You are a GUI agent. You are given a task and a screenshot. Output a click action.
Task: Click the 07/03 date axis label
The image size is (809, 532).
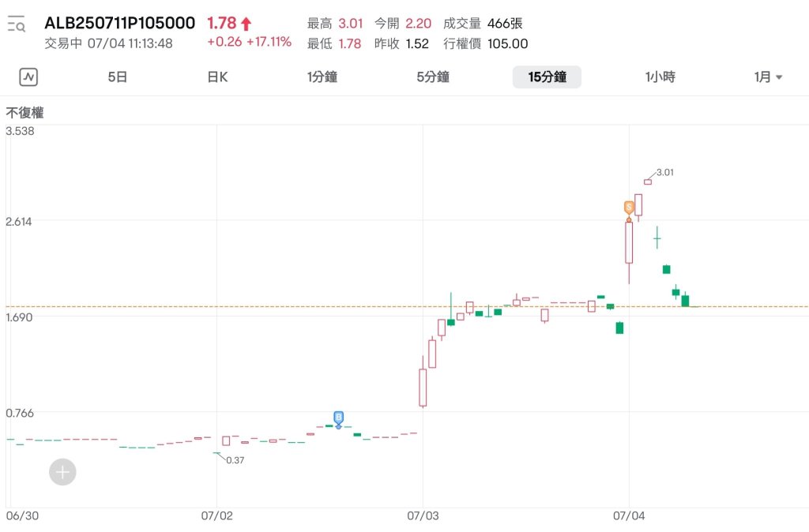coord(423,516)
